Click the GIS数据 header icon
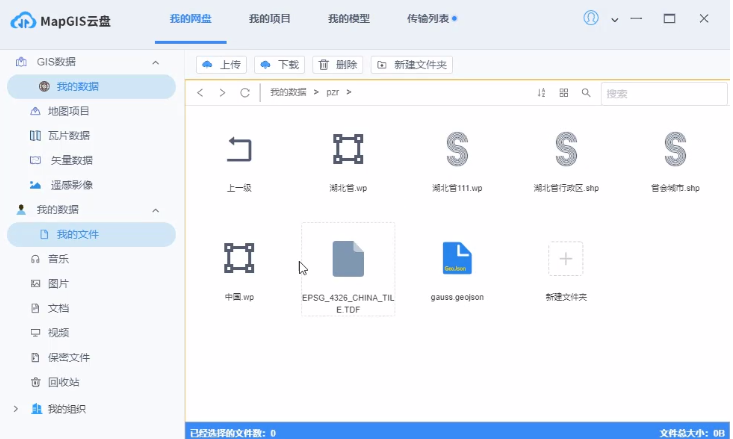The height and width of the screenshot is (439, 733). click(x=21, y=62)
